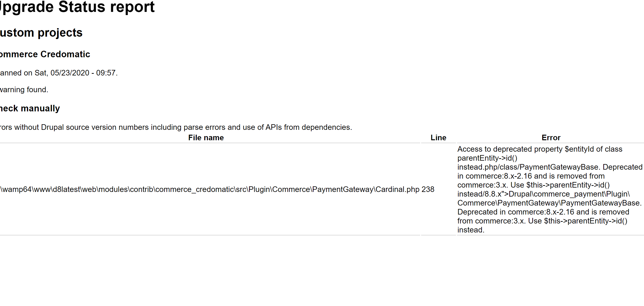Screen dimensions: 644x306
Task: Click 'instead.php/class/PaymentGatewayBase. Deprecated' line
Action: (x=550, y=167)
